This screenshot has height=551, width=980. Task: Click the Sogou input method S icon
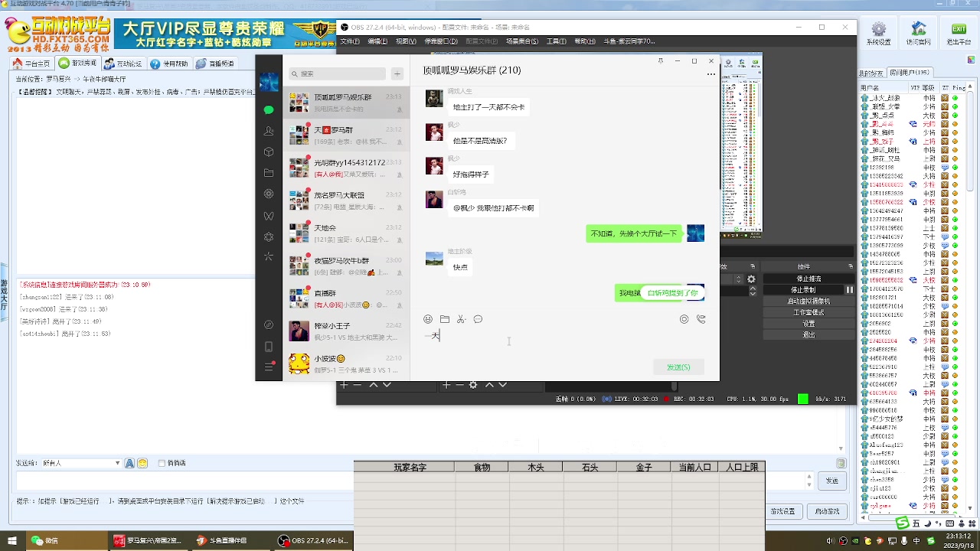903,523
